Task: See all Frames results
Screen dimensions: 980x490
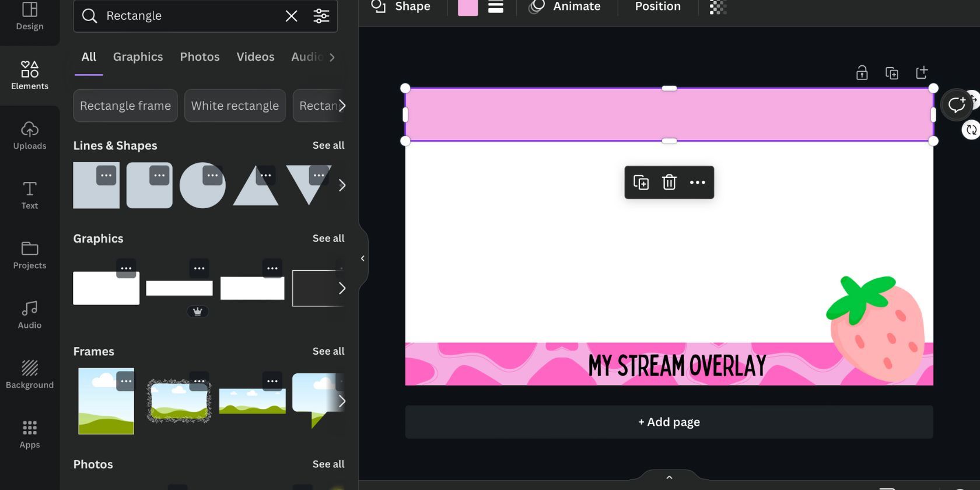Action: pyautogui.click(x=328, y=351)
